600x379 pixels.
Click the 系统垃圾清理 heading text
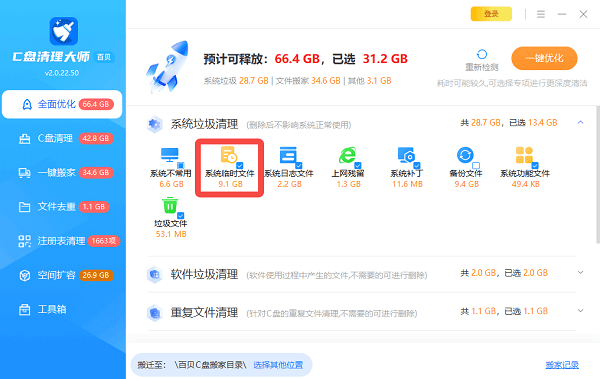pyautogui.click(x=204, y=124)
